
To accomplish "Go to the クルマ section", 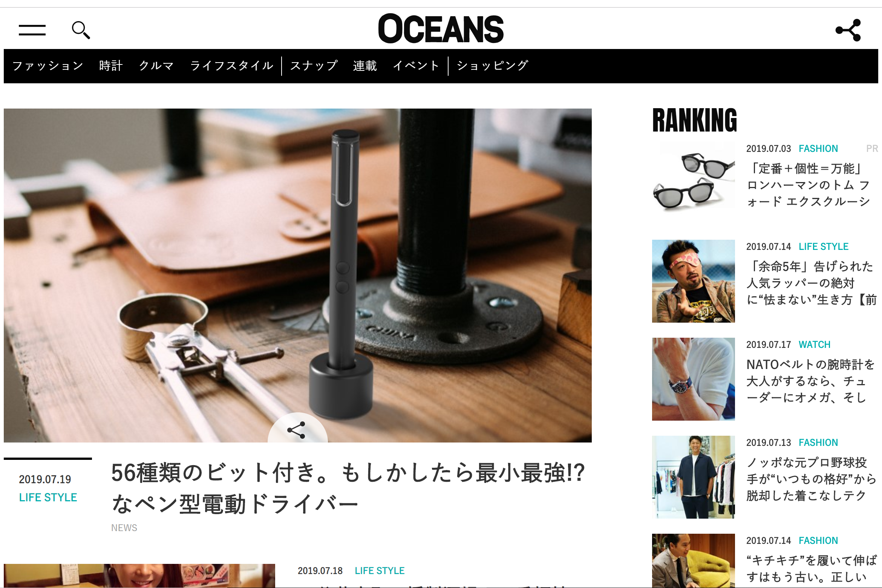I will pyautogui.click(x=156, y=66).
